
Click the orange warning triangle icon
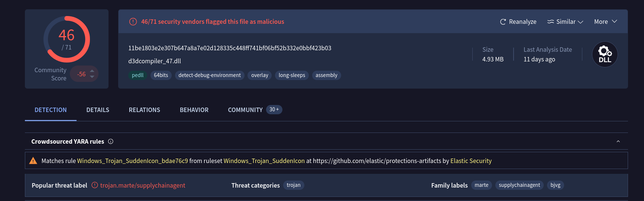pos(33,161)
